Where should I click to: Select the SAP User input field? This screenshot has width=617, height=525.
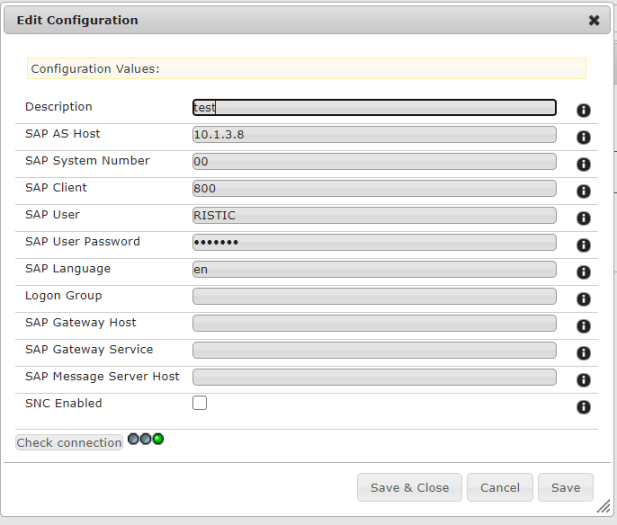(x=374, y=215)
